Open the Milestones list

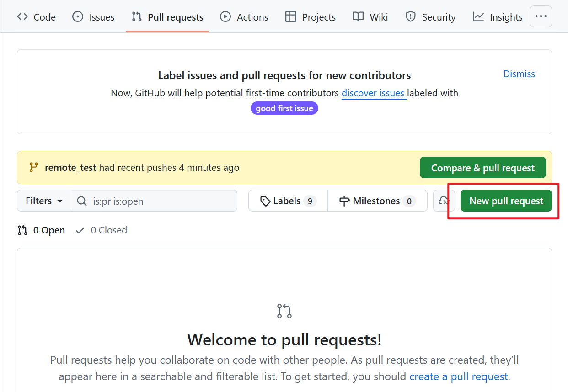click(377, 201)
